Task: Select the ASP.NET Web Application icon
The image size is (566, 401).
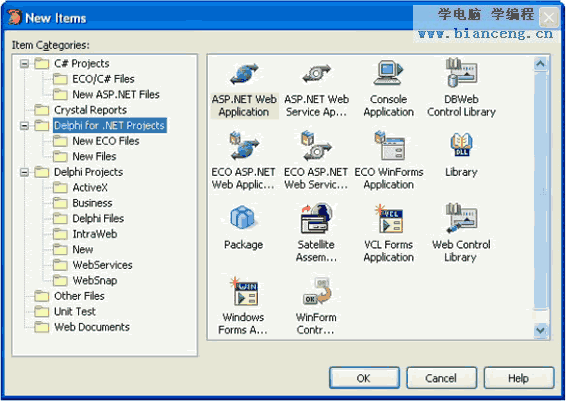Action: pos(244,73)
